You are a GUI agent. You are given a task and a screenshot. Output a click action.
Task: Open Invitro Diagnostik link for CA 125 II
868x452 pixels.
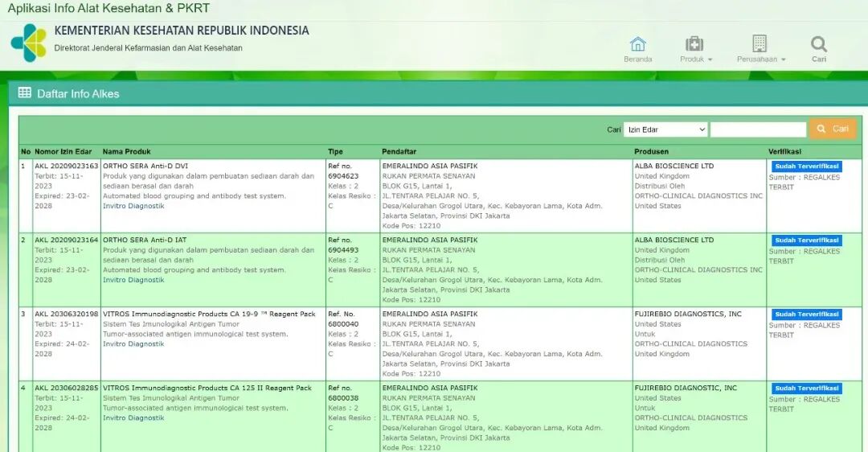tap(133, 418)
